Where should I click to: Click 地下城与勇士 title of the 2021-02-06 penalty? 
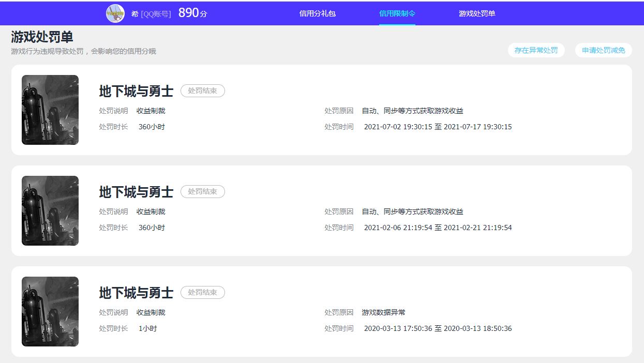(136, 192)
